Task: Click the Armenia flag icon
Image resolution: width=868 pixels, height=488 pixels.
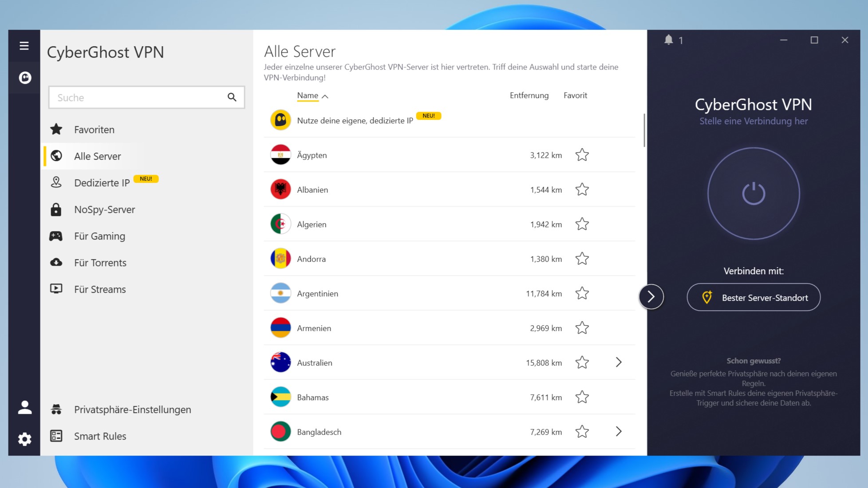Action: click(280, 327)
